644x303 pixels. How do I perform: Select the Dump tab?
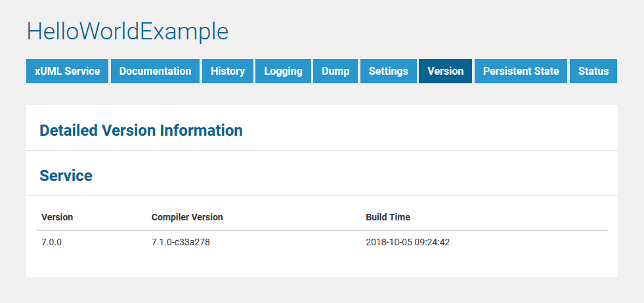tap(335, 71)
